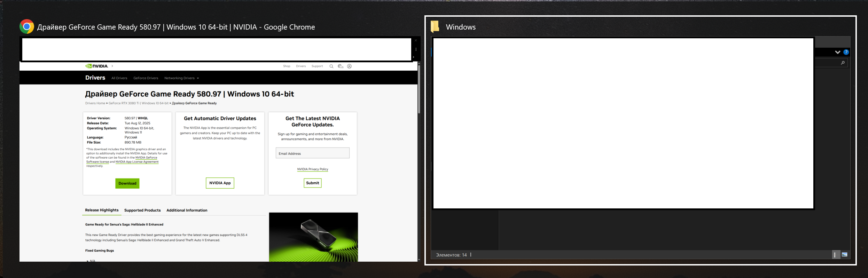Image resolution: width=868 pixels, height=278 pixels.
Task: Focus the Explorer search box
Action: click(x=831, y=63)
